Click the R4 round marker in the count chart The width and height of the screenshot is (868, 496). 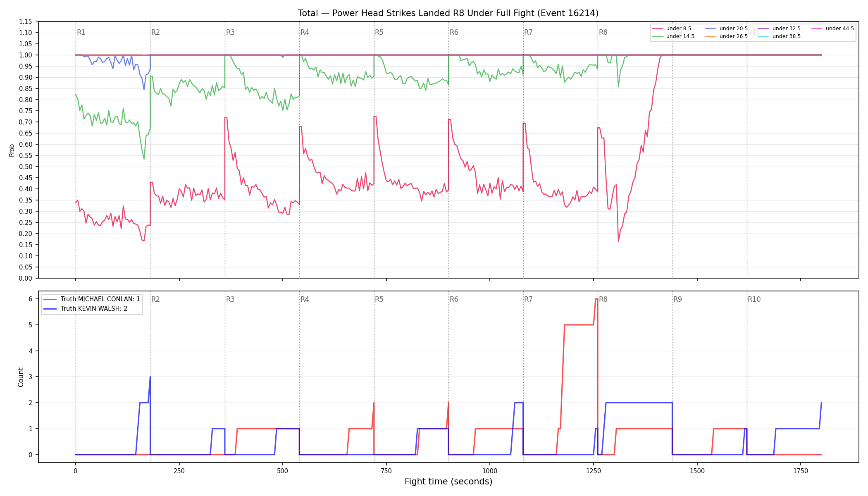tap(305, 299)
